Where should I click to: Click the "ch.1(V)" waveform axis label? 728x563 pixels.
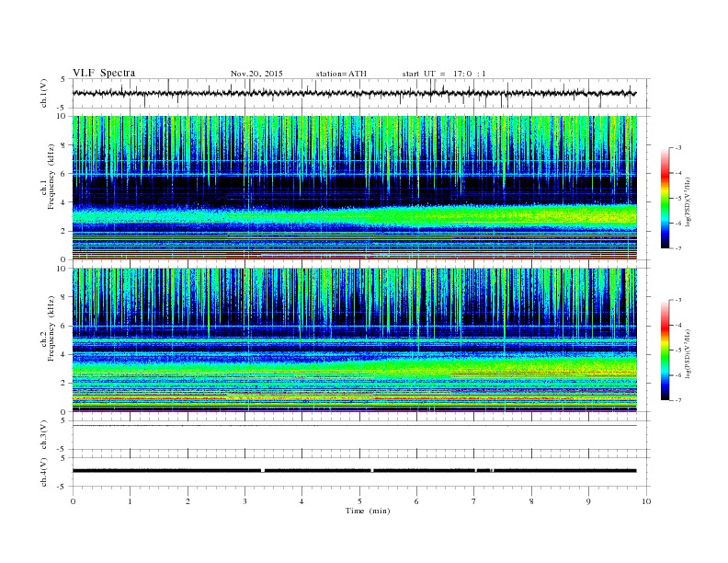(44, 93)
